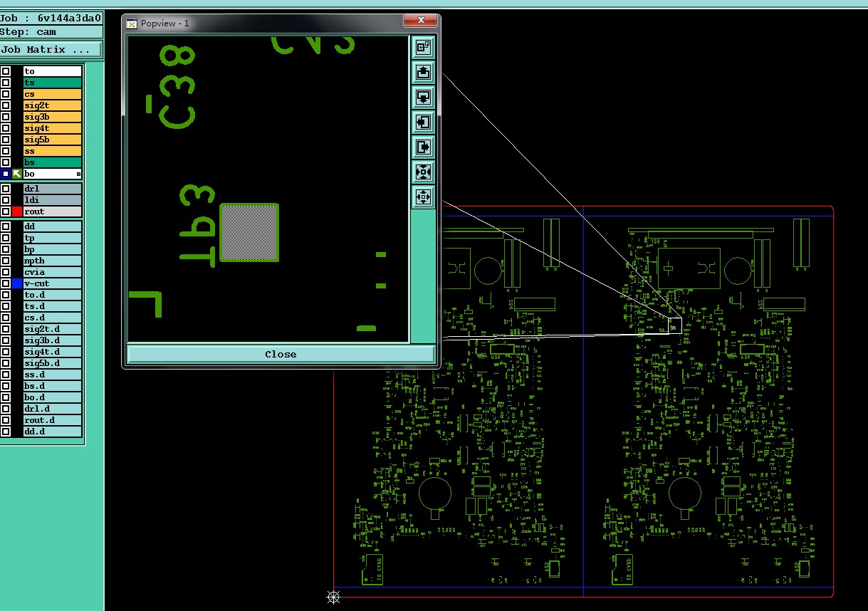Screen dimensions: 868x611
Task: Enable the cs layer checkbox
Action: coord(6,94)
